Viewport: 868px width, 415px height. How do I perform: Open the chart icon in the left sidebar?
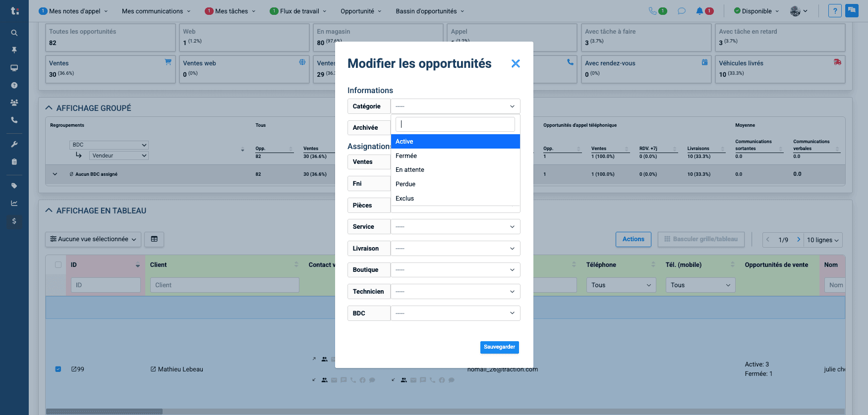coord(14,203)
